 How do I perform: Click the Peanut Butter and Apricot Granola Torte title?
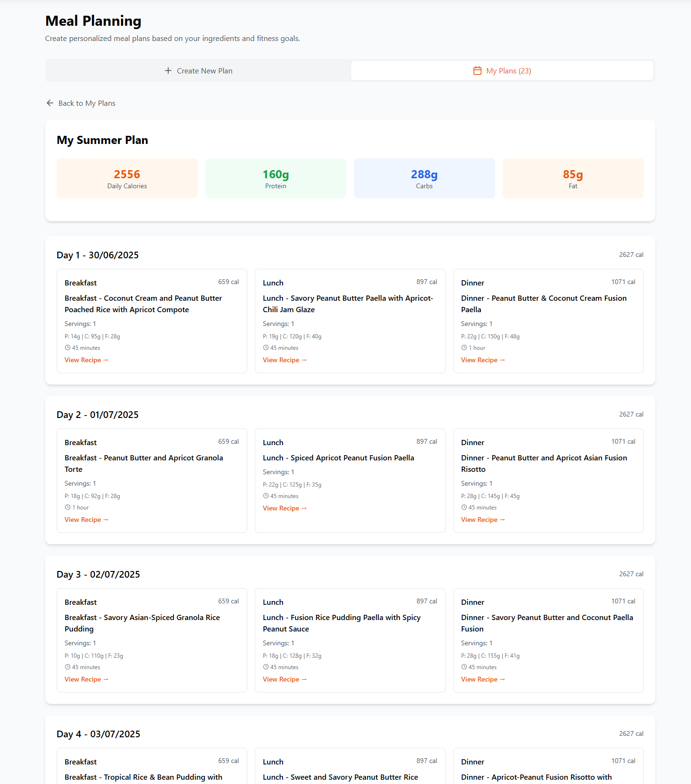(144, 464)
